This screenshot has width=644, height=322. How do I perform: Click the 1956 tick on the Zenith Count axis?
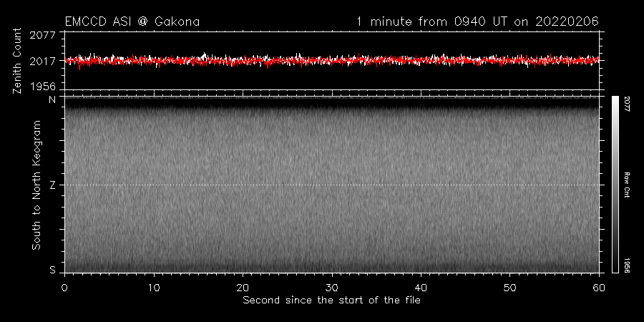point(44,86)
